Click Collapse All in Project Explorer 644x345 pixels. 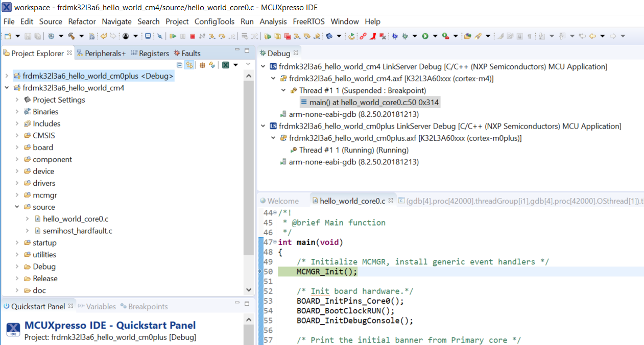[180, 65]
